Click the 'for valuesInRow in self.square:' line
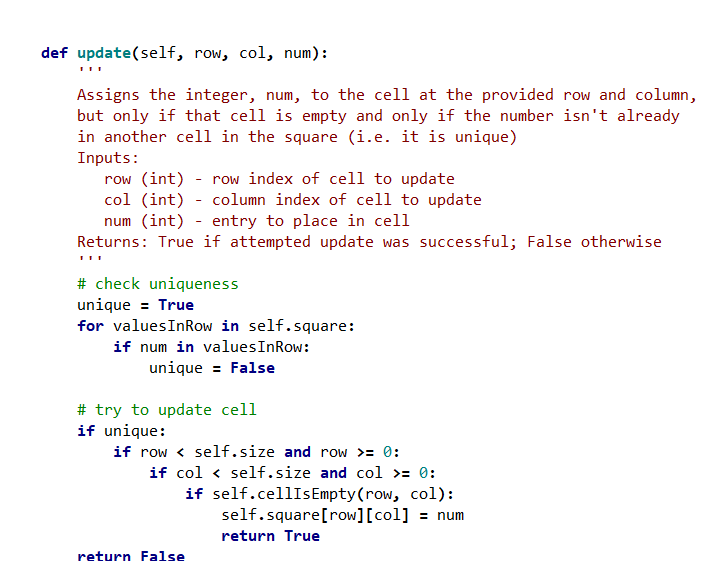Viewport: 723px width, 561px height. point(216,326)
